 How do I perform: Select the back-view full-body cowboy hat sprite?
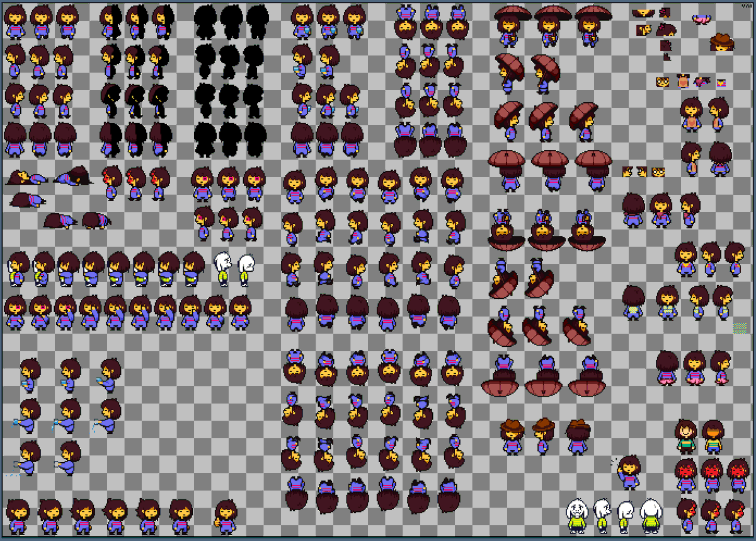tap(578, 436)
